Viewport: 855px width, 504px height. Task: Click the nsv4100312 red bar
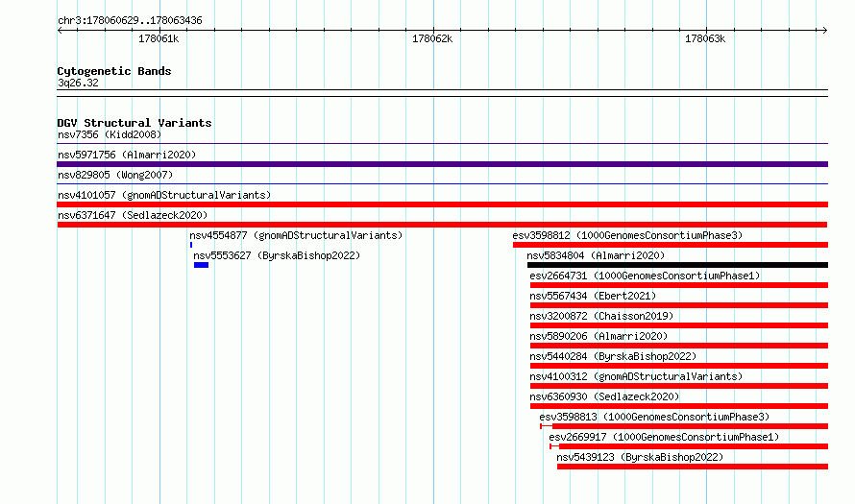coord(679,386)
